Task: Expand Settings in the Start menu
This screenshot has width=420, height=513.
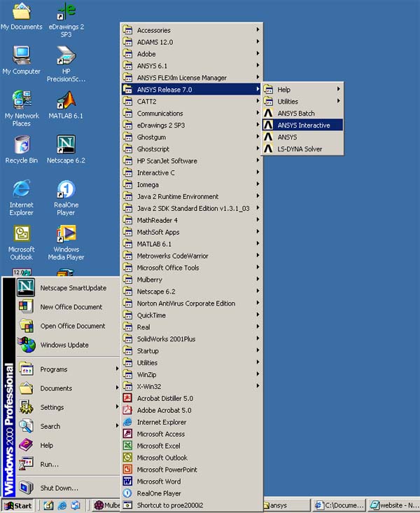Action: [x=68, y=407]
